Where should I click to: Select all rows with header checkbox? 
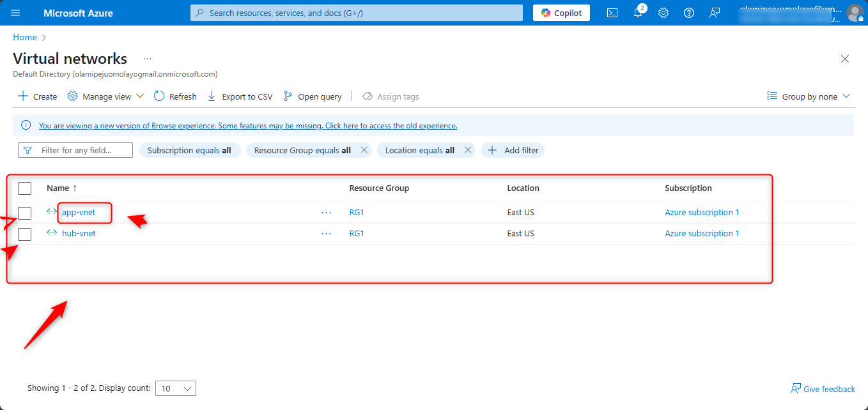(x=24, y=188)
